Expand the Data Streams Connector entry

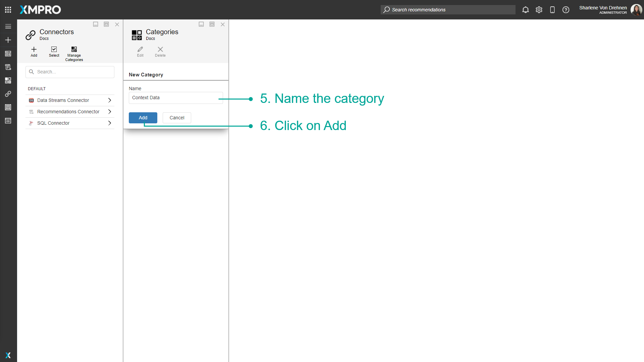coord(109,100)
